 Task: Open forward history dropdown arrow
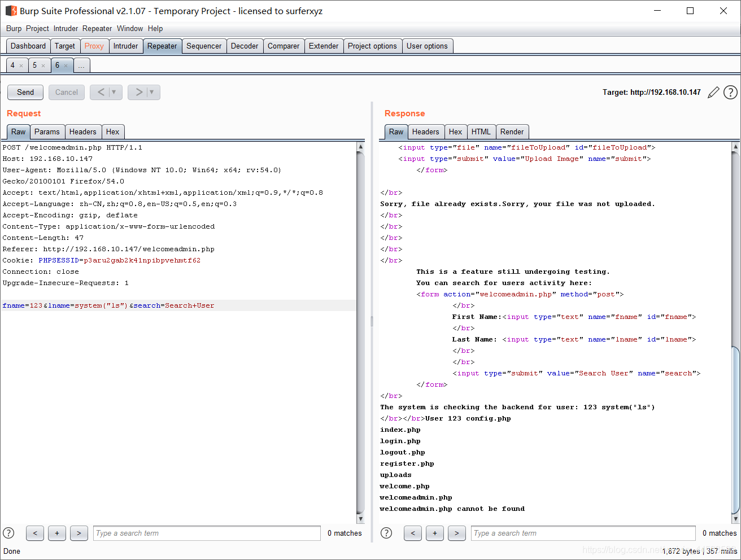[x=152, y=92]
